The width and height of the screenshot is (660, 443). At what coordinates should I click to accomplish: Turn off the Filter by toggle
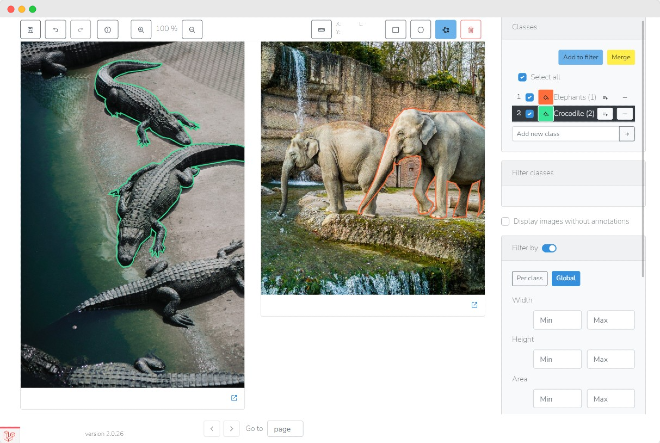click(x=549, y=248)
